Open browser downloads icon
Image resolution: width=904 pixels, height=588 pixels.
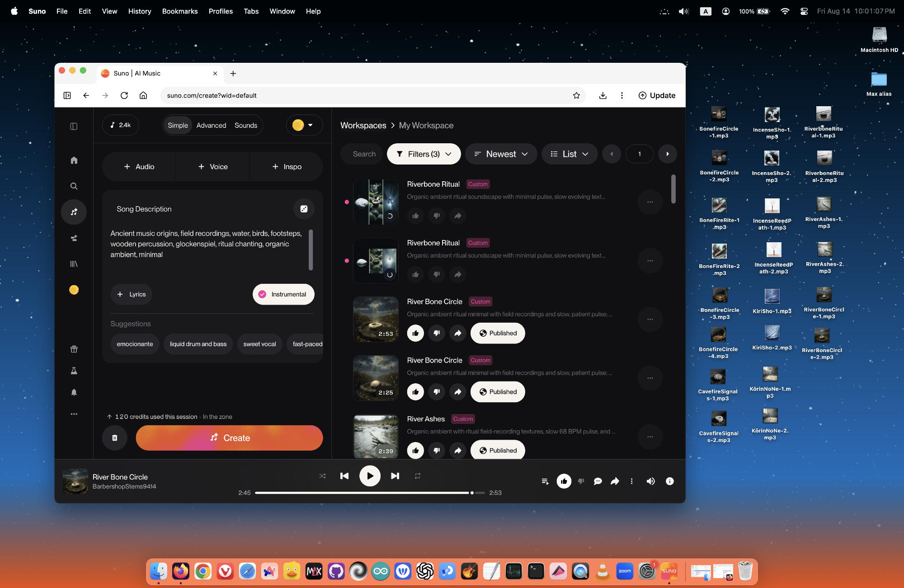pyautogui.click(x=603, y=95)
